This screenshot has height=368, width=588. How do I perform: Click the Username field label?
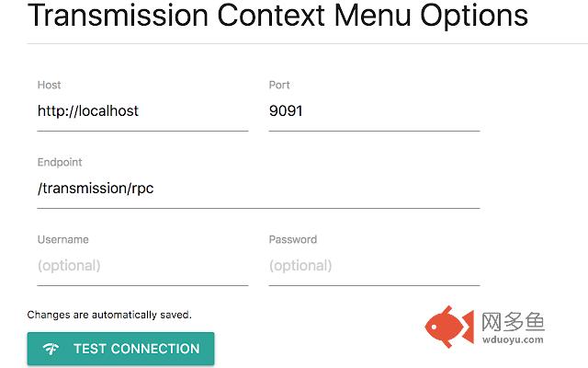pyautogui.click(x=63, y=239)
